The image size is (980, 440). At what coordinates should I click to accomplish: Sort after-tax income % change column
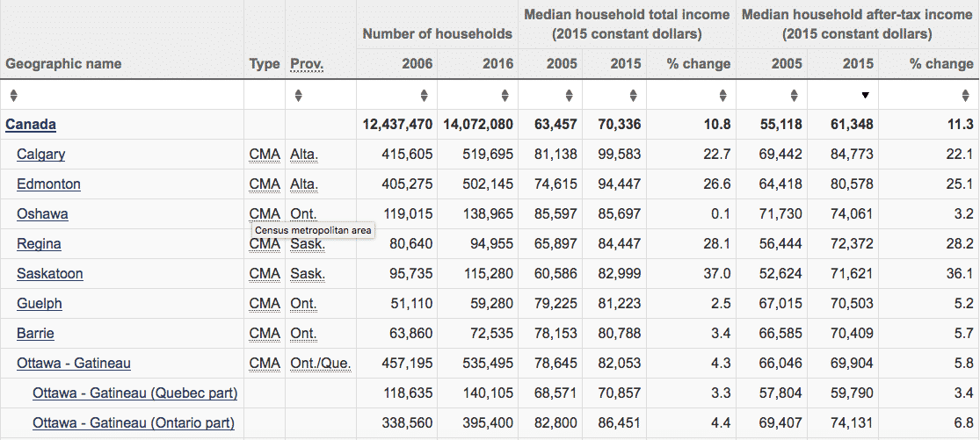coord(966,96)
